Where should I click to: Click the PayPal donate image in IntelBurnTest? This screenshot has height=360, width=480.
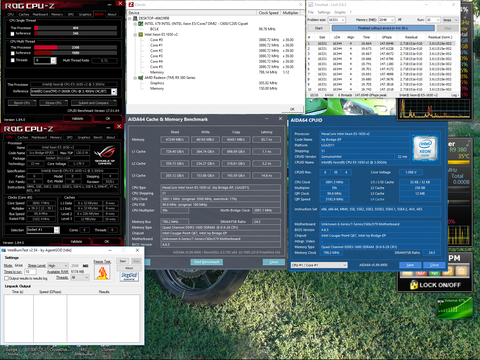pyautogui.click(x=129, y=276)
